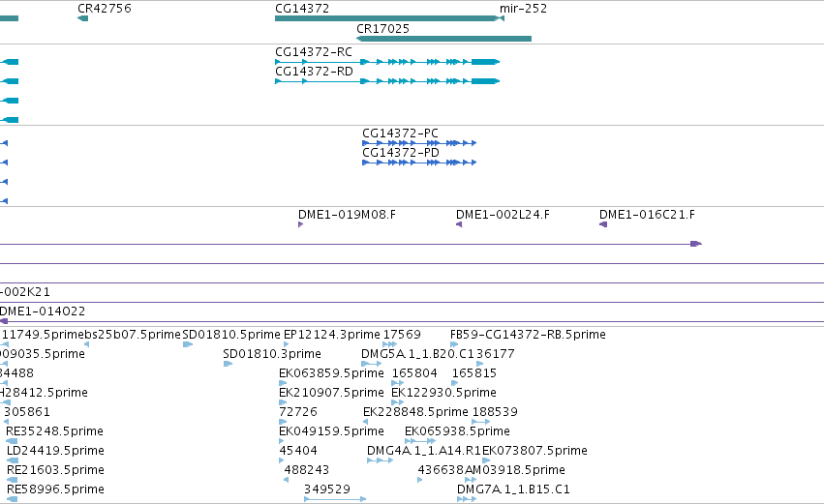
Task: Click the DME1-019M08.F arrow marker
Action: tap(300, 224)
